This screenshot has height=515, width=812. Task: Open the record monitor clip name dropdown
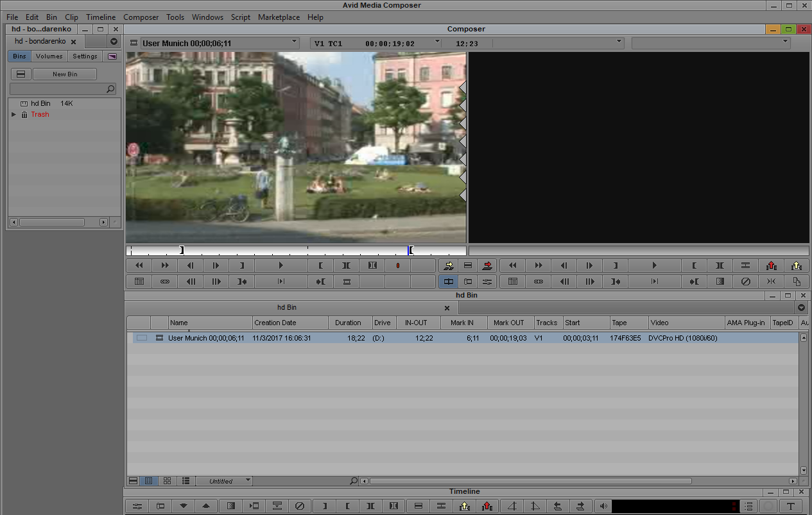pos(785,42)
